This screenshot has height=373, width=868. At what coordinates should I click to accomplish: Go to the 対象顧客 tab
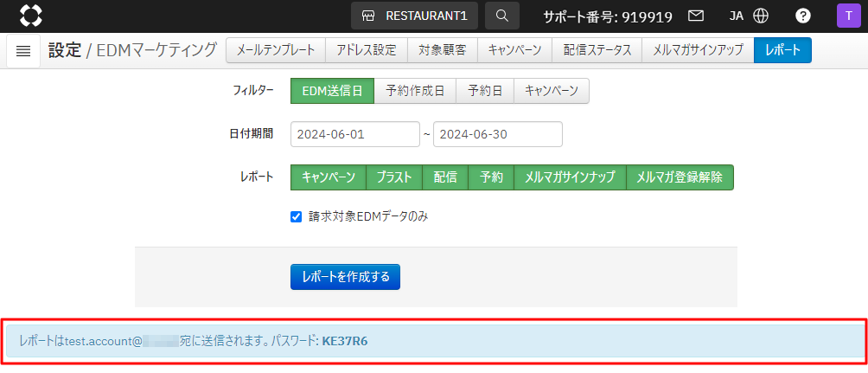coord(442,50)
